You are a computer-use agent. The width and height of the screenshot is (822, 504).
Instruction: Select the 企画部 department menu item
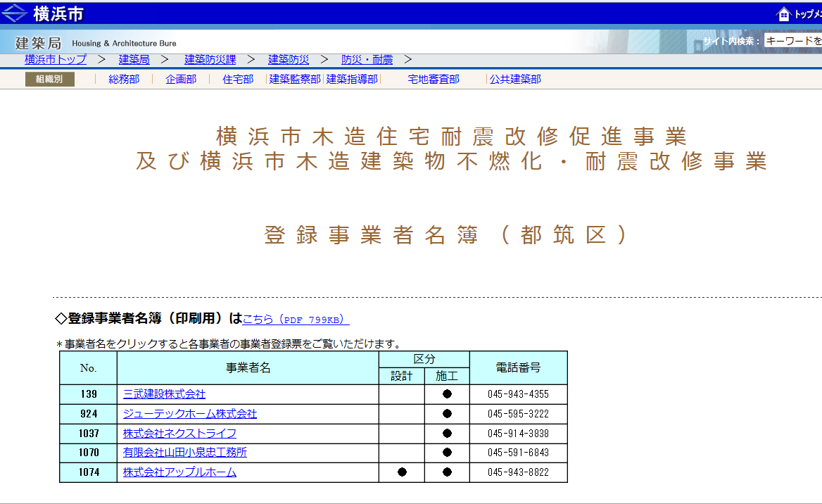pos(181,80)
